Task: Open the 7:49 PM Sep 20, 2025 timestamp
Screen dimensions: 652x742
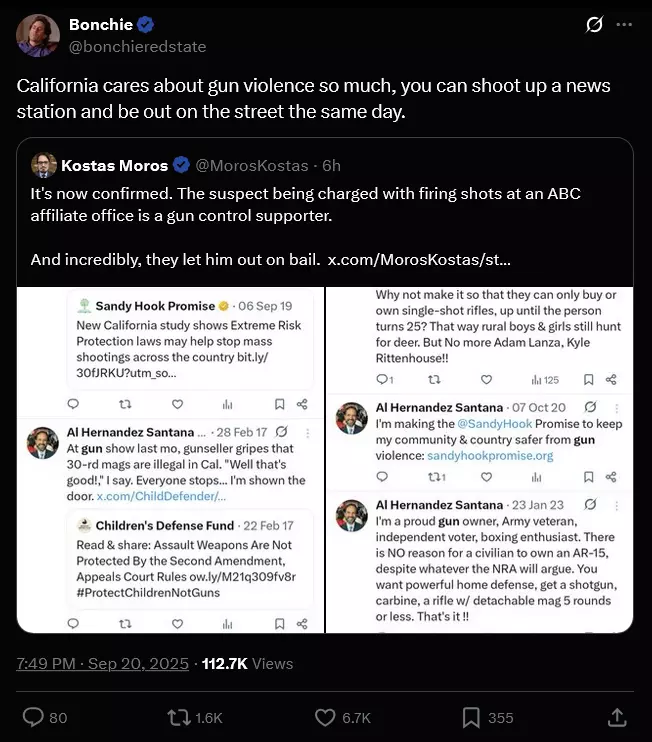Action: (x=103, y=663)
